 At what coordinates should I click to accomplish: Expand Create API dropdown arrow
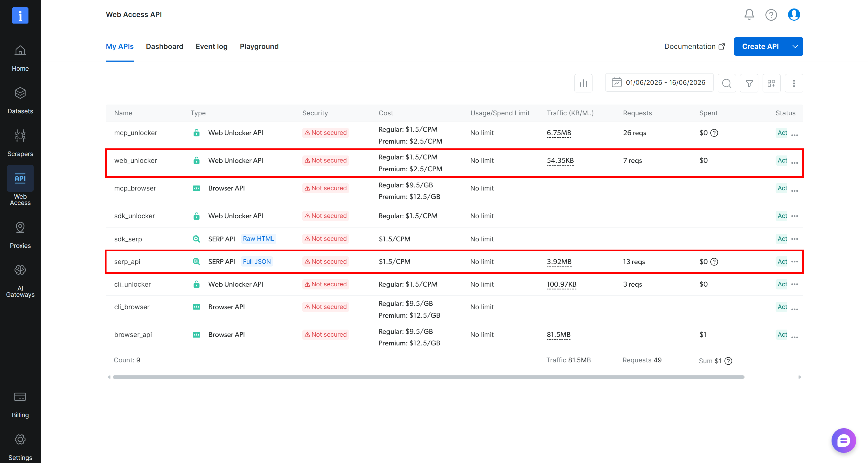tap(795, 47)
